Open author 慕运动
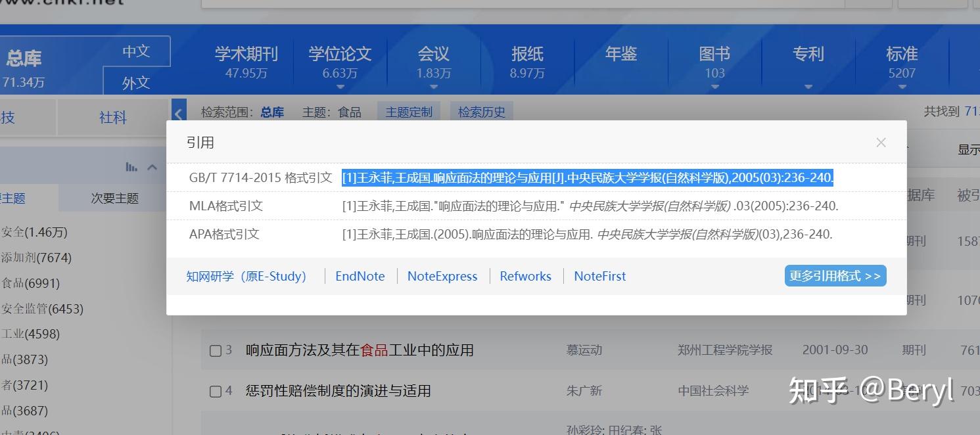The width and height of the screenshot is (980, 435). (x=584, y=350)
